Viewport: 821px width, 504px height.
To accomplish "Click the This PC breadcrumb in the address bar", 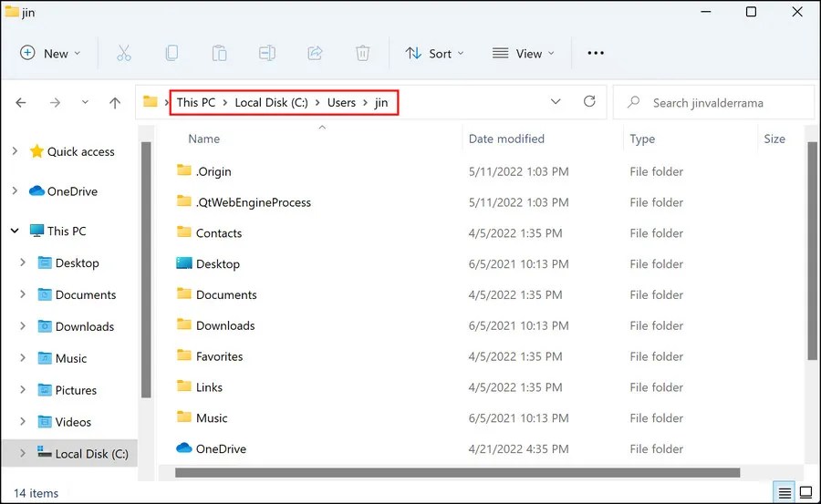I will [x=196, y=102].
